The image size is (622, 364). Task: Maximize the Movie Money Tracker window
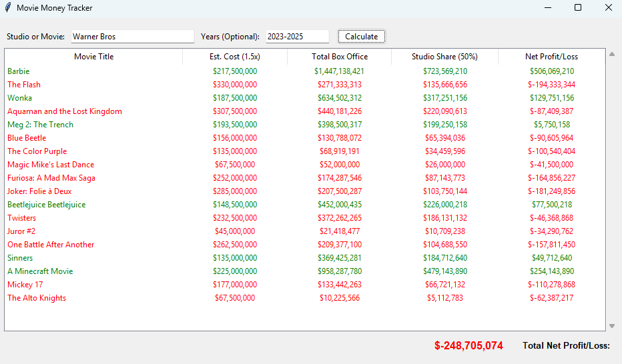tap(578, 7)
